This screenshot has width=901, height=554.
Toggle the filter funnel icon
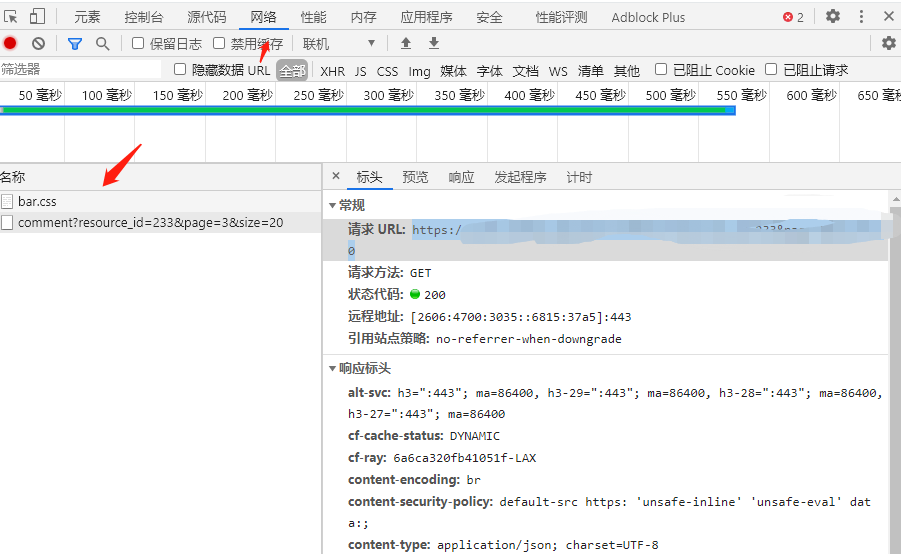[75, 44]
